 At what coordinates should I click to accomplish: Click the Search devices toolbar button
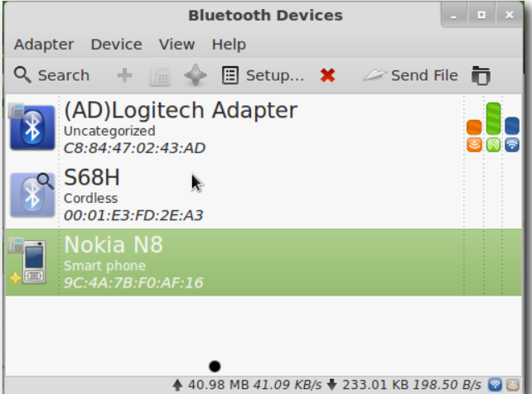coord(51,75)
